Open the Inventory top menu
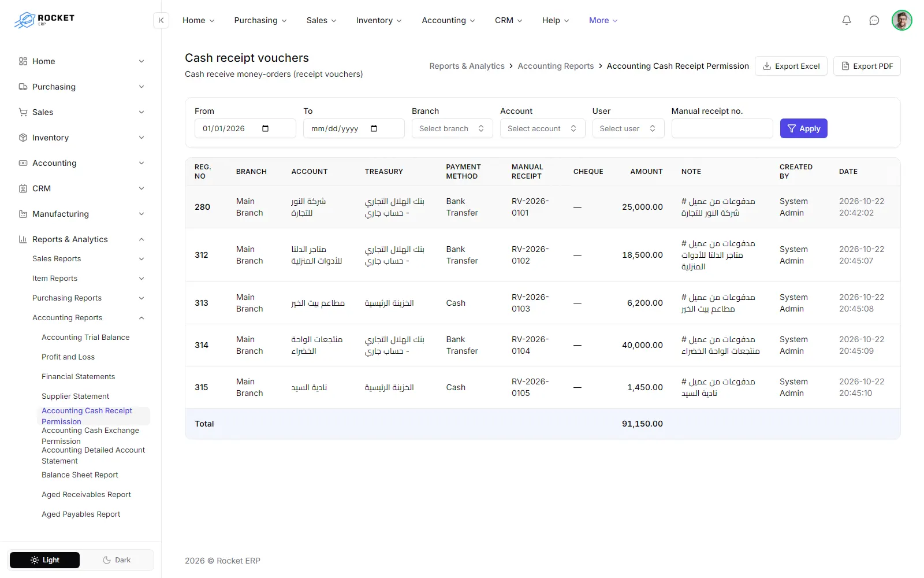924x578 pixels. [x=379, y=20]
